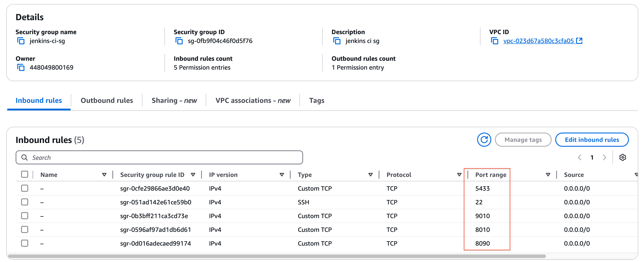
Task: Copy the security group name jenkins-ci-sg
Action: 21,41
